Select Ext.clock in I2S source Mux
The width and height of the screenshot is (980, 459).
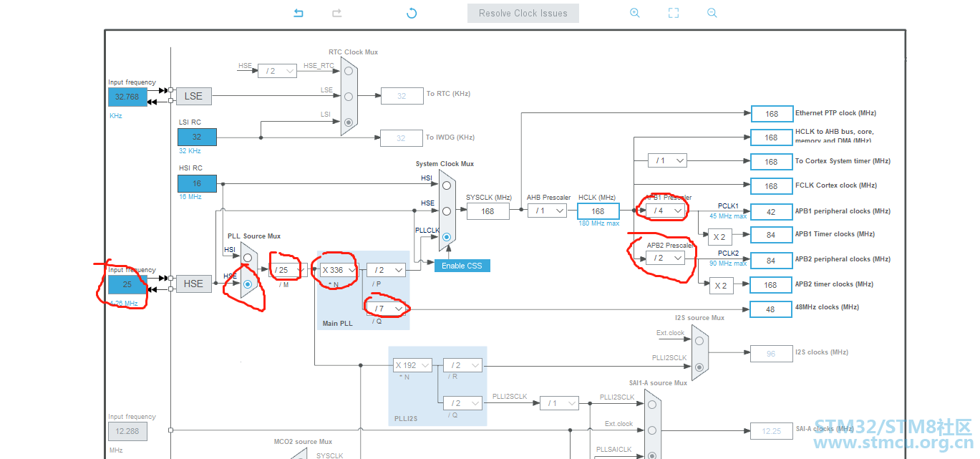[x=699, y=340]
